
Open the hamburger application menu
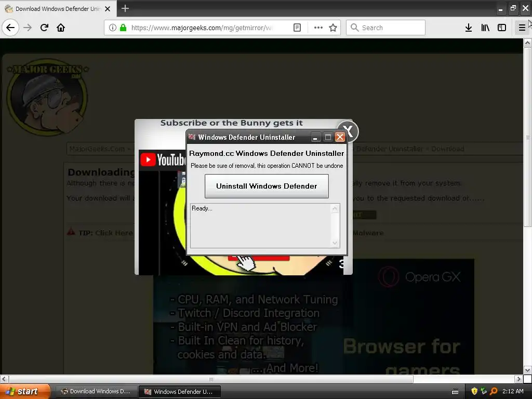[522, 28]
